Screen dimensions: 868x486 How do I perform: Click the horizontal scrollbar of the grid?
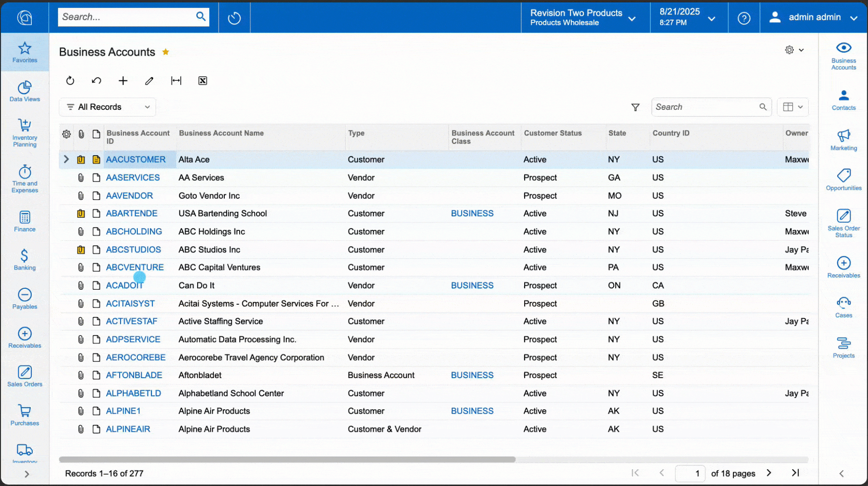click(x=287, y=459)
